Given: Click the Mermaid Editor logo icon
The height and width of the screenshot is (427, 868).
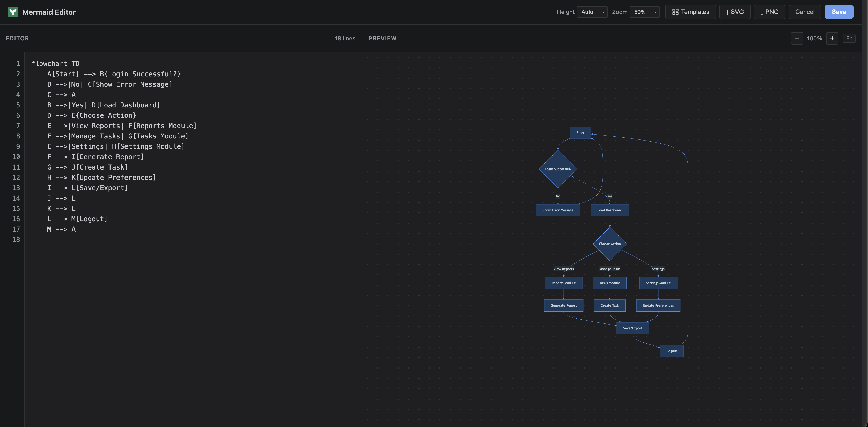Looking at the screenshot, I should coord(13,12).
